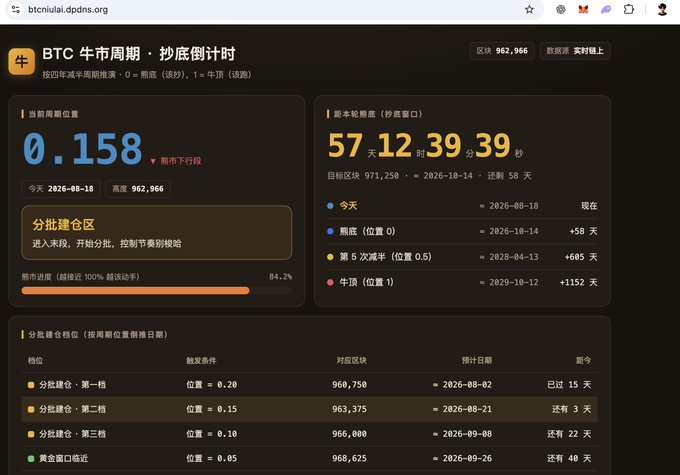Open the purple Phantom extension icon
The image size is (680, 475).
pos(606,10)
